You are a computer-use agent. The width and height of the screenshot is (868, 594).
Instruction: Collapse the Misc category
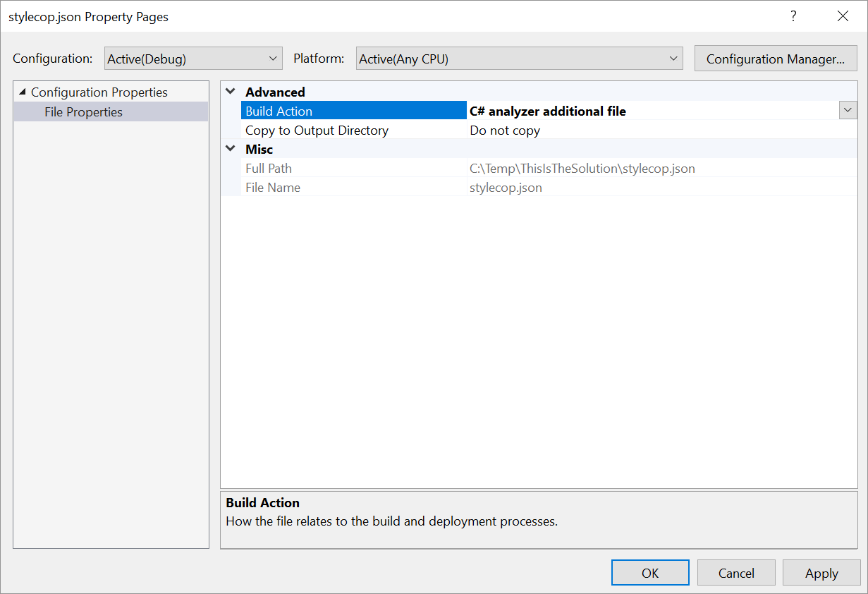tap(230, 149)
